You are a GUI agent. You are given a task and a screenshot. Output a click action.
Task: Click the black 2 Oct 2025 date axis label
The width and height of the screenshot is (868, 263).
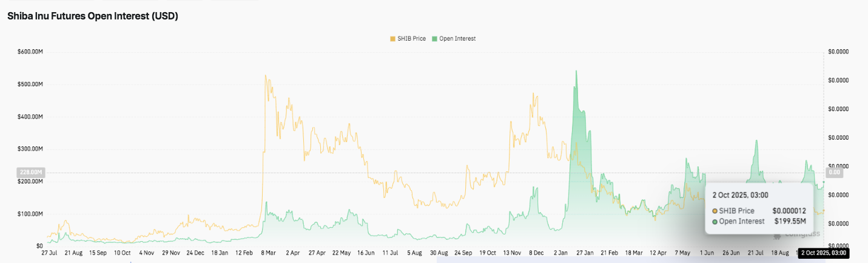823,252
